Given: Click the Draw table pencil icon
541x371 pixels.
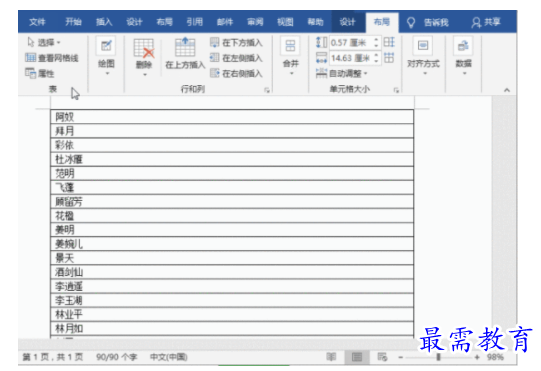Looking at the screenshot, I should 106,46.
